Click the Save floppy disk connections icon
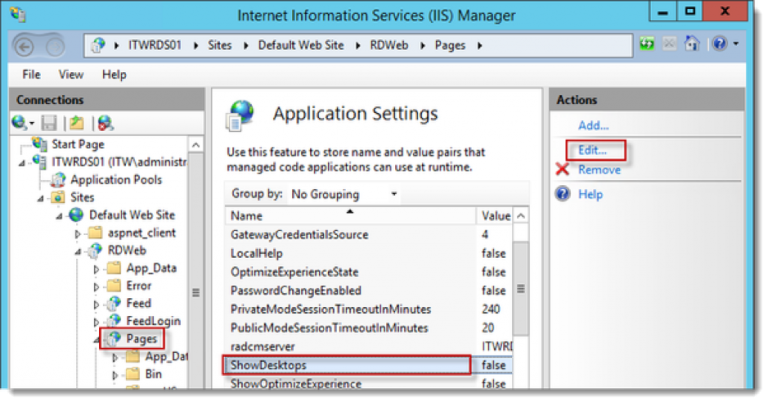The height and width of the screenshot is (402, 768). (49, 122)
